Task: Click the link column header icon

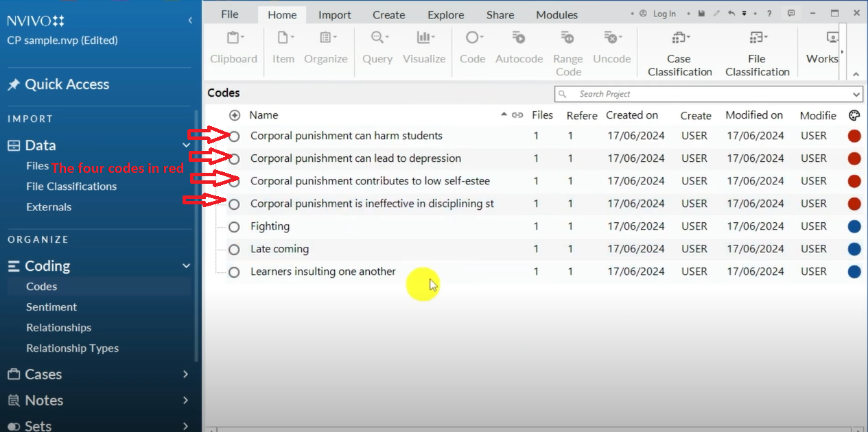Action: [x=518, y=115]
